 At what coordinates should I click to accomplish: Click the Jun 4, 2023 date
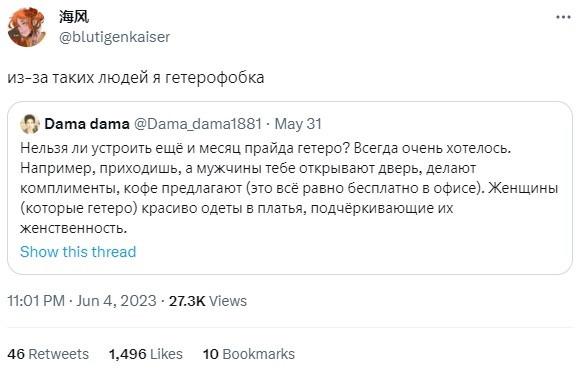pyautogui.click(x=116, y=301)
